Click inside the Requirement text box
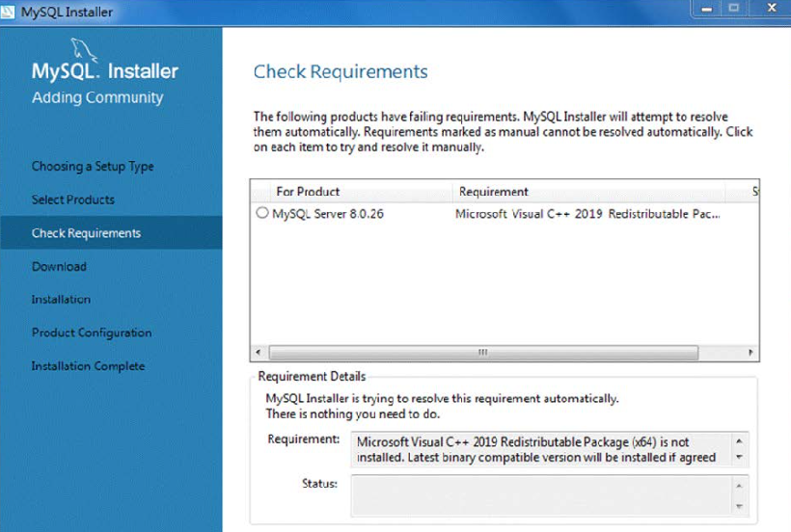 541,449
